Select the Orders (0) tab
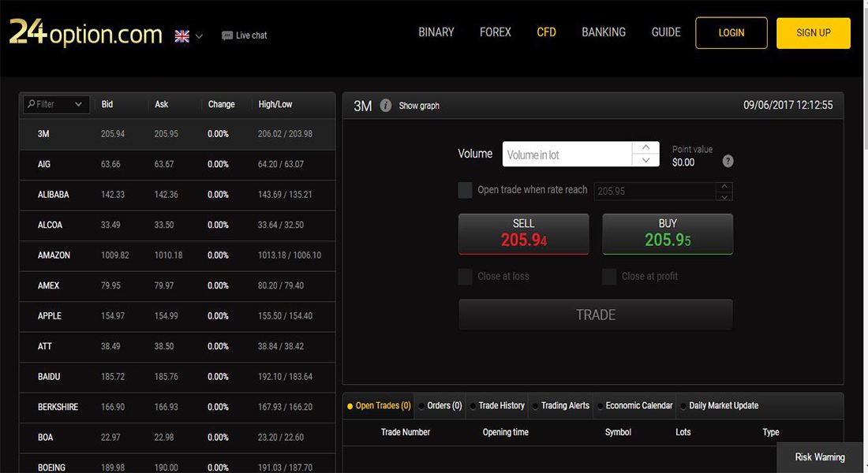Image resolution: width=868 pixels, height=473 pixels. click(440, 405)
